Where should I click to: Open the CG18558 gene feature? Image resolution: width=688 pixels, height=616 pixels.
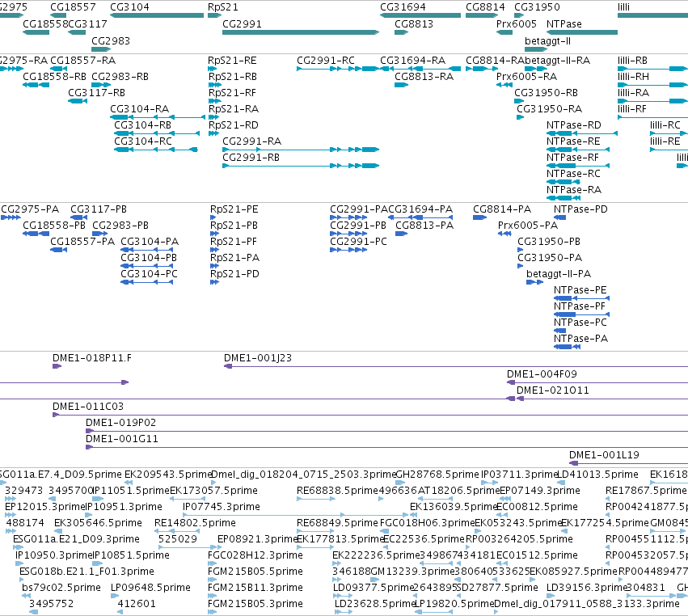coord(36,32)
